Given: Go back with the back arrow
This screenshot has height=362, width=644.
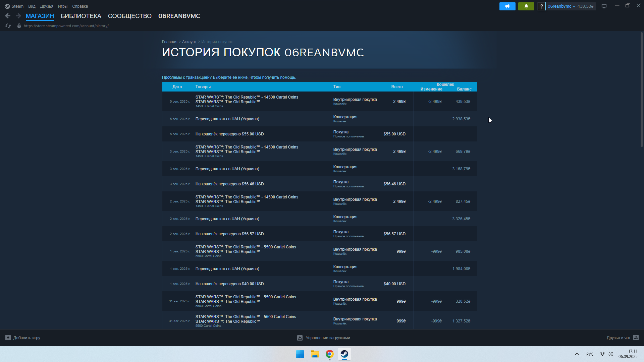Looking at the screenshot, I should point(8,16).
